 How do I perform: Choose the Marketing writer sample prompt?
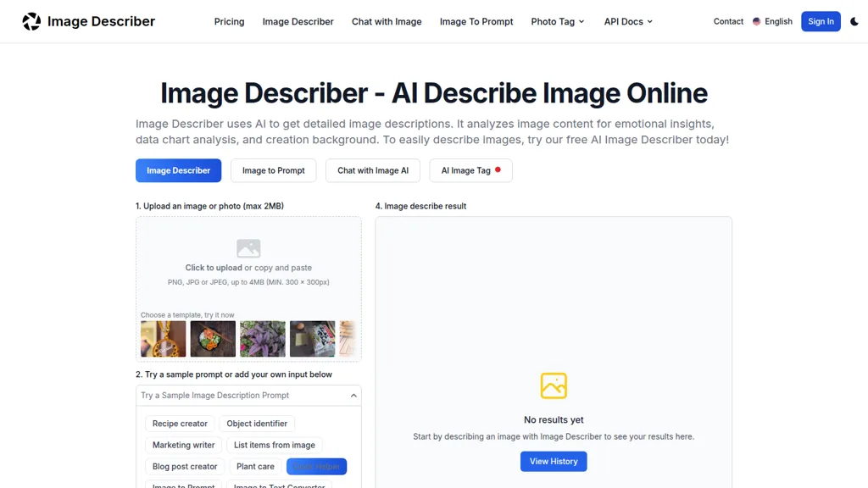point(183,446)
